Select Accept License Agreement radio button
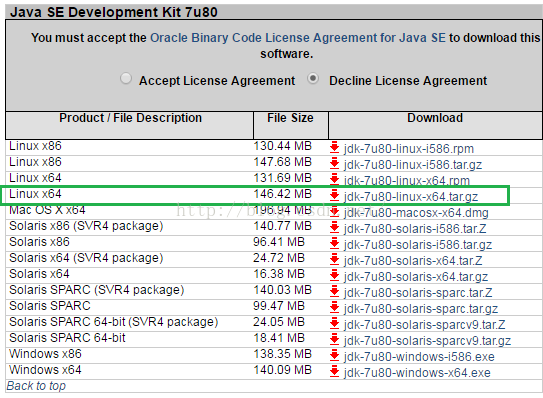Screen dimensions: 543x398 pyautogui.click(x=126, y=78)
